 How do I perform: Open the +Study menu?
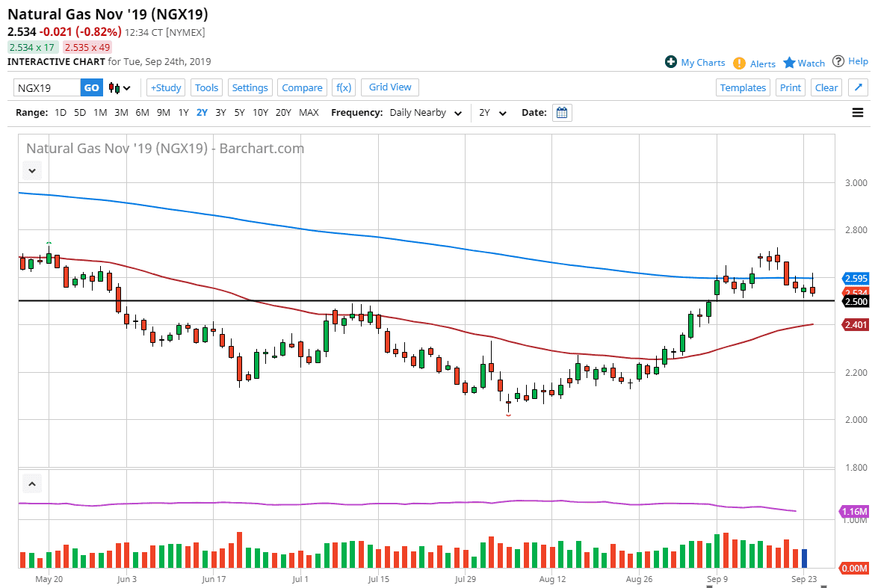166,87
